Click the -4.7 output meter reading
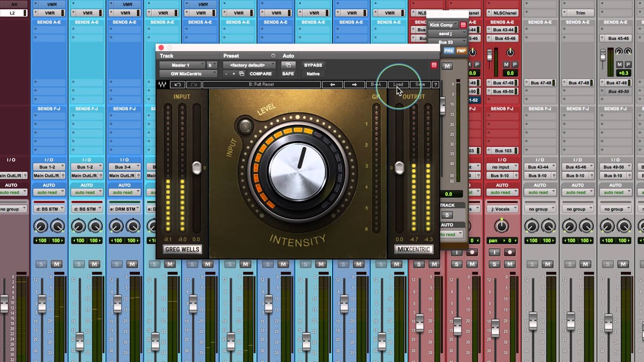 coord(414,240)
